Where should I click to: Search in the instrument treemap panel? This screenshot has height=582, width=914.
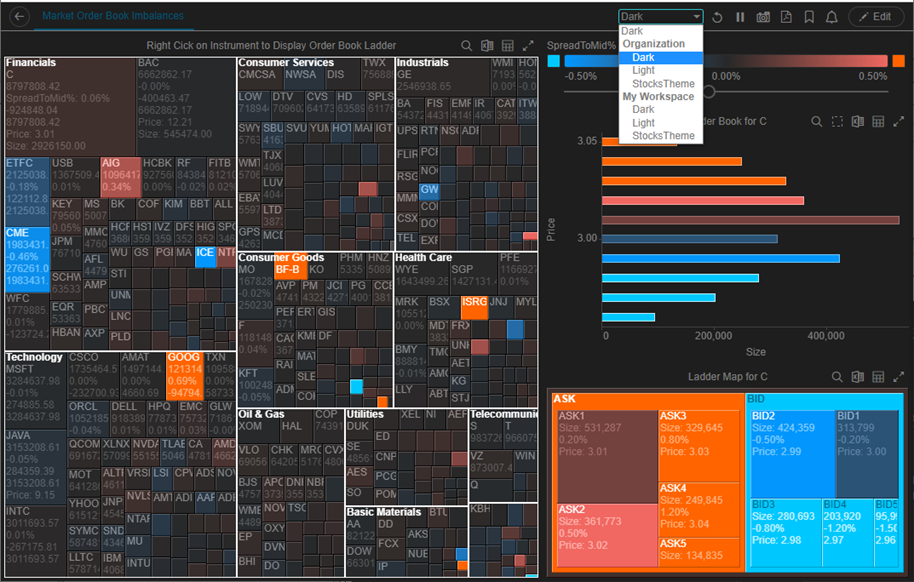(x=466, y=45)
